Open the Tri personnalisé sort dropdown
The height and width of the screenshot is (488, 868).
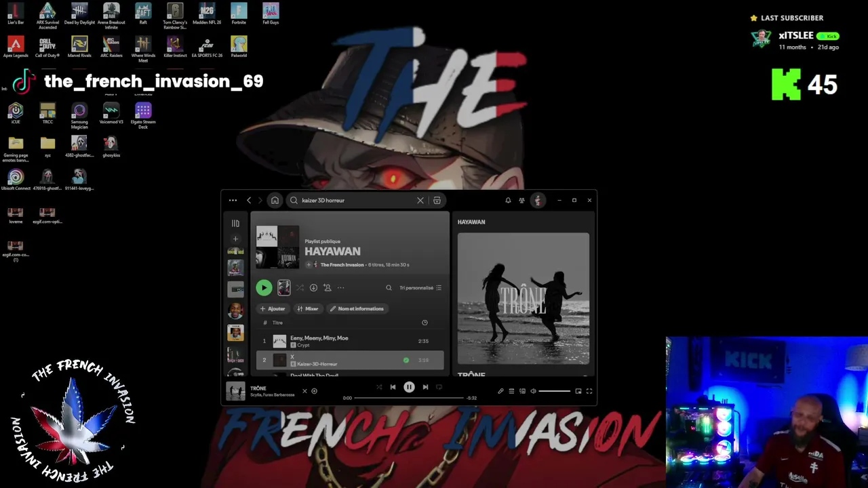point(420,288)
